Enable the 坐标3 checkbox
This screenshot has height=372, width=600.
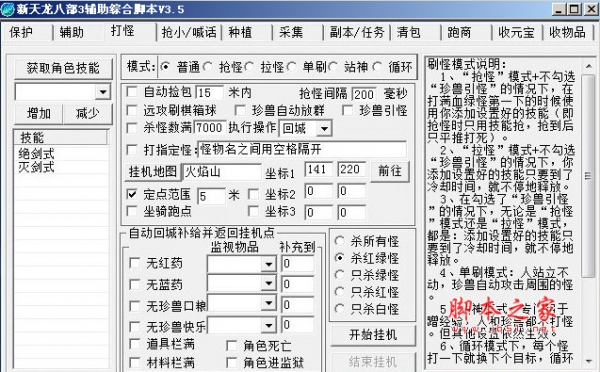click(x=253, y=211)
